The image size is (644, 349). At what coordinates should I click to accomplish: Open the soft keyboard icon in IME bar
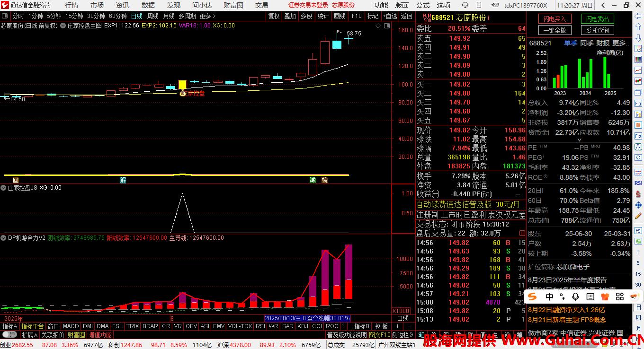[x=590, y=297]
